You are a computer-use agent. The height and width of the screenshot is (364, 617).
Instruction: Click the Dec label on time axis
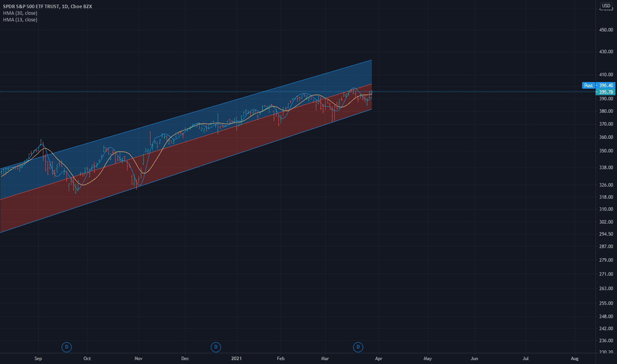pos(185,359)
